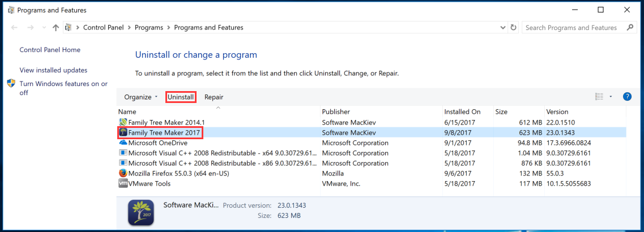Click the change view icon
The width and height of the screenshot is (644, 232).
pyautogui.click(x=599, y=97)
